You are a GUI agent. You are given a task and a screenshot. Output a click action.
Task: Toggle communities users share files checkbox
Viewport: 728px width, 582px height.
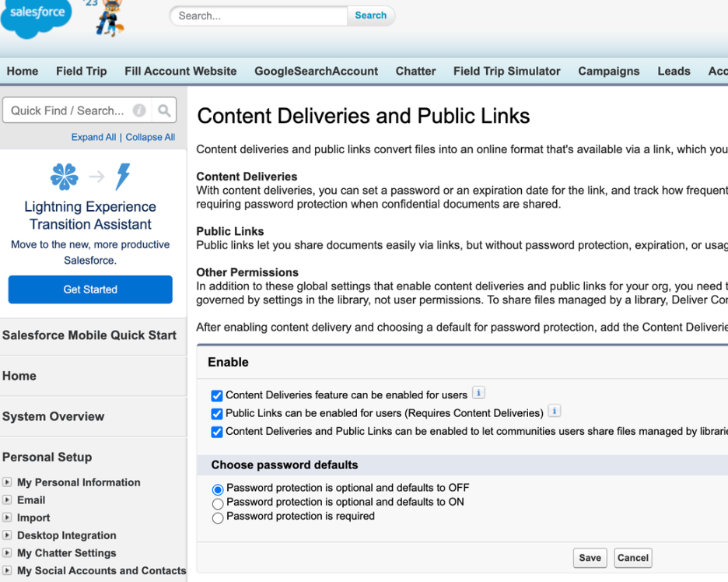click(x=217, y=432)
